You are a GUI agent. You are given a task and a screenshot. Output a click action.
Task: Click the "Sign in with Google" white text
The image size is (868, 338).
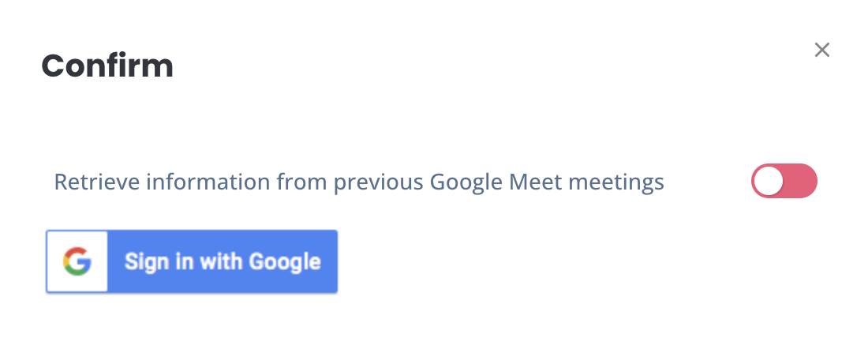pyautogui.click(x=223, y=261)
